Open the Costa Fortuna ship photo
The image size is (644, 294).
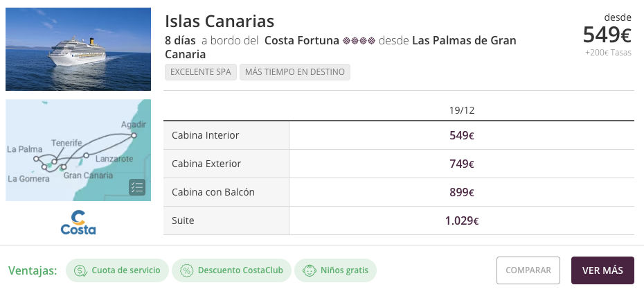tap(78, 49)
